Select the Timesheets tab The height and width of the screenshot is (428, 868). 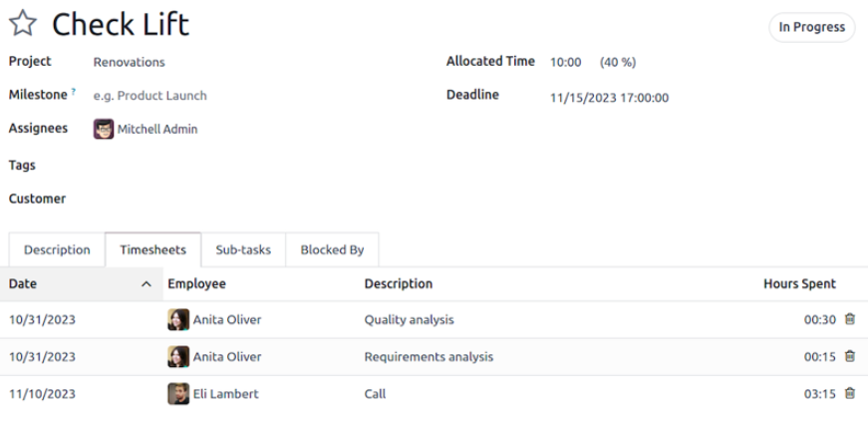click(x=152, y=249)
